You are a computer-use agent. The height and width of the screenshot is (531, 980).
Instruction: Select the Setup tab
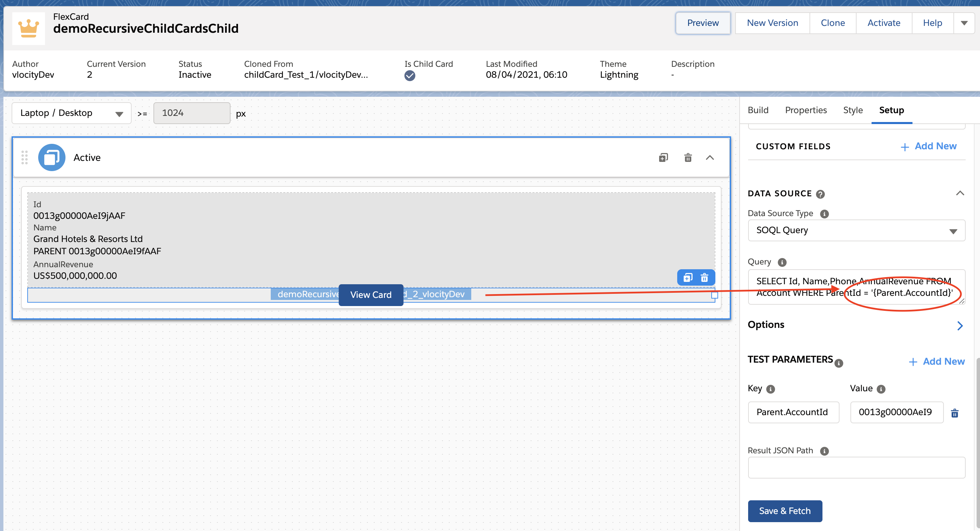891,110
